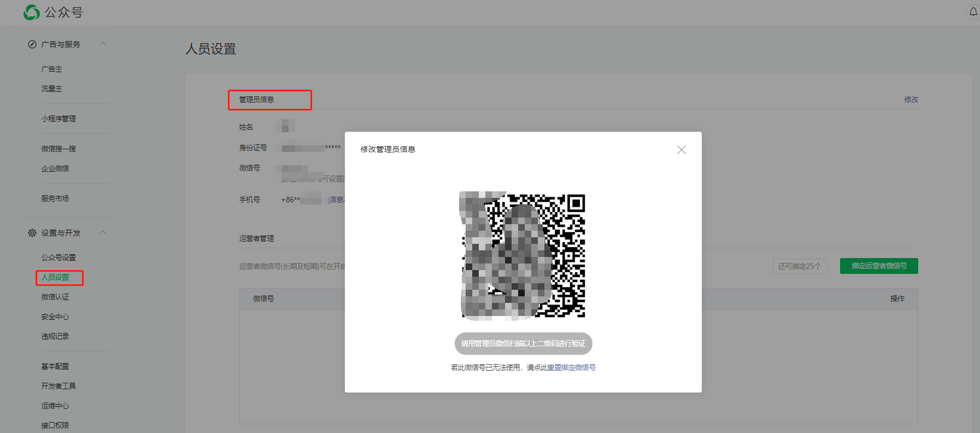Close the 修改管理员信息 dialog
The image size is (980, 433).
[x=681, y=150]
